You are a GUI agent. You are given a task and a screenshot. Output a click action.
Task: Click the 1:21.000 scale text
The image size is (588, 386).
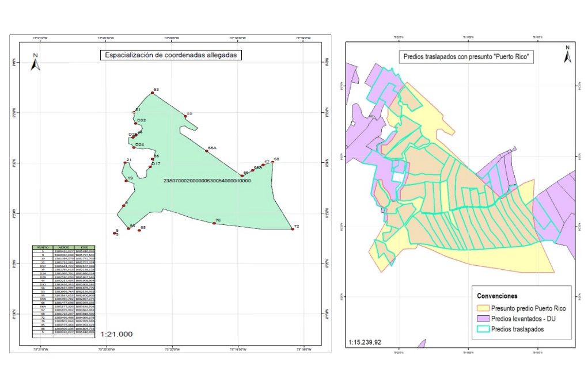(116, 334)
